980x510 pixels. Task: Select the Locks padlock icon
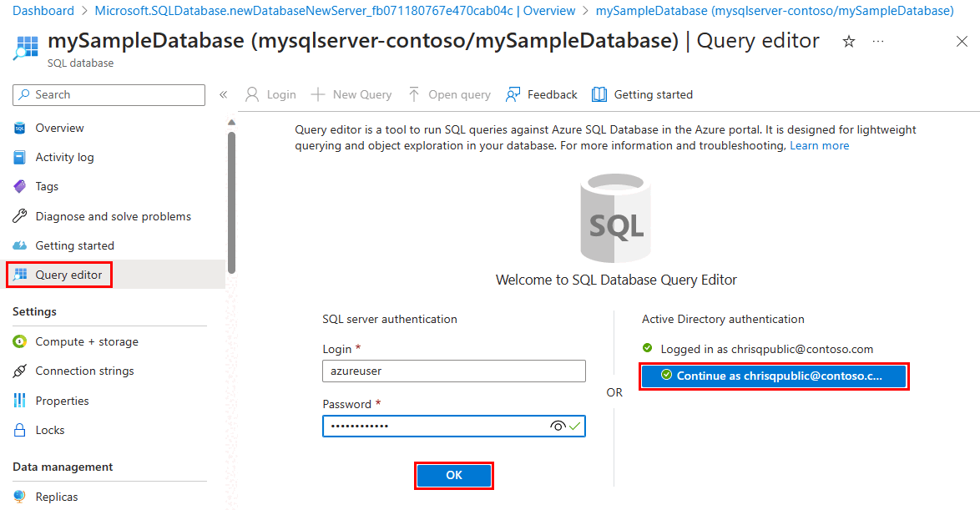point(20,430)
